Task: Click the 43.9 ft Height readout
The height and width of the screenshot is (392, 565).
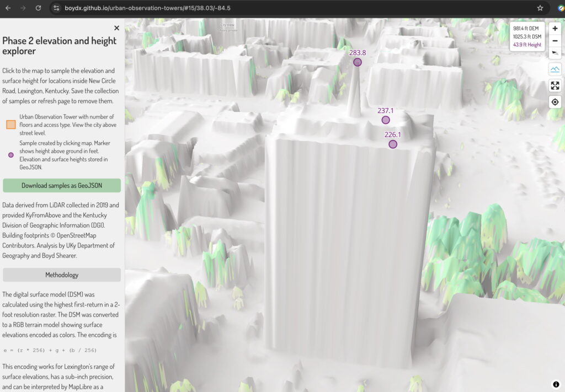Action: pyautogui.click(x=527, y=45)
